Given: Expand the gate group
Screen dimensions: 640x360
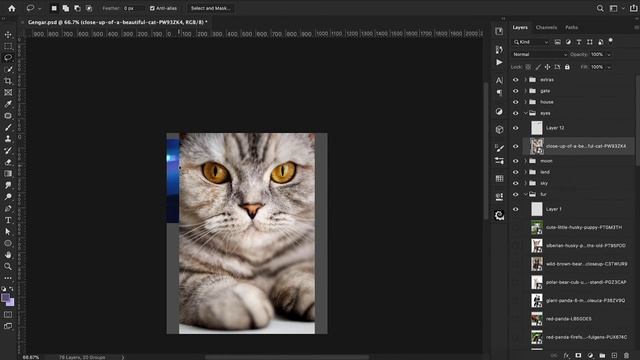Looking at the screenshot, I should [526, 91].
